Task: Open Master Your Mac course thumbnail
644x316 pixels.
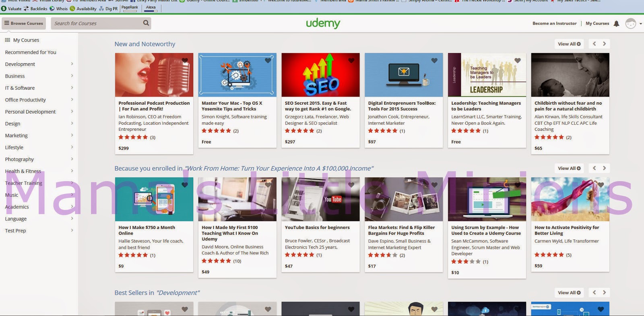Action: [x=237, y=75]
